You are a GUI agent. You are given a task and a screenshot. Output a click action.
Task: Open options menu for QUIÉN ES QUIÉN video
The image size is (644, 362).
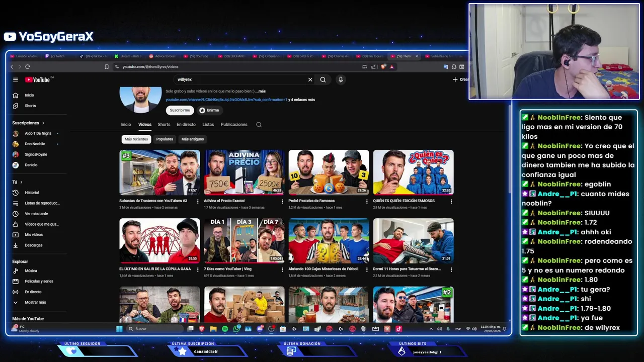(451, 201)
